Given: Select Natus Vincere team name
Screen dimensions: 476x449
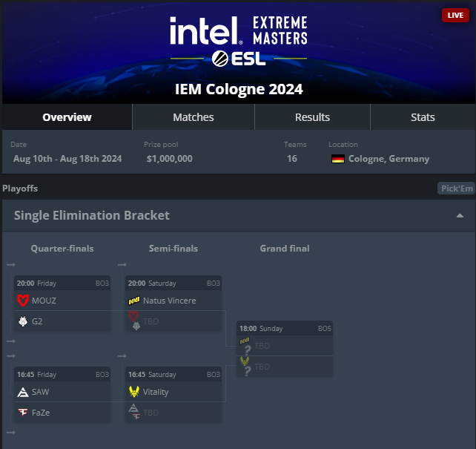Looking at the screenshot, I should pyautogui.click(x=169, y=301).
